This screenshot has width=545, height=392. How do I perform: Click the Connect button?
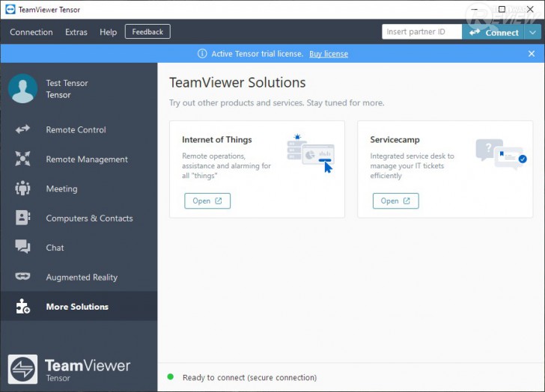[493, 32]
